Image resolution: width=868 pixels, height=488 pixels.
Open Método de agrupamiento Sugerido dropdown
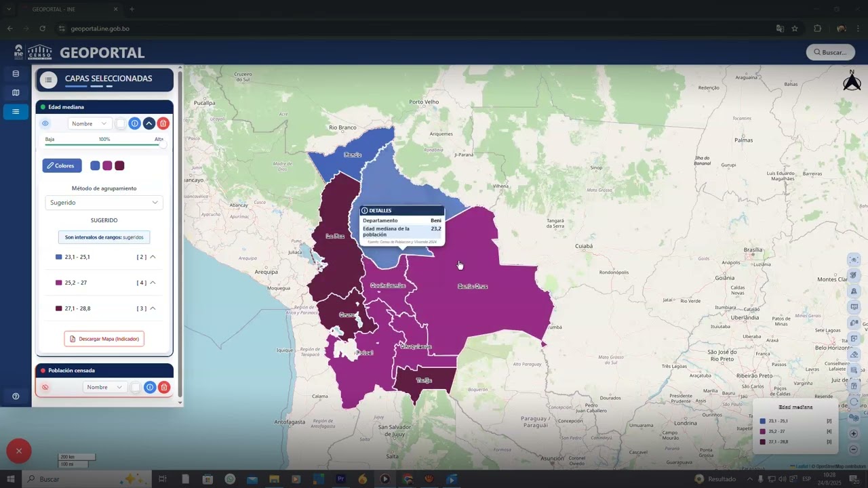(x=104, y=203)
